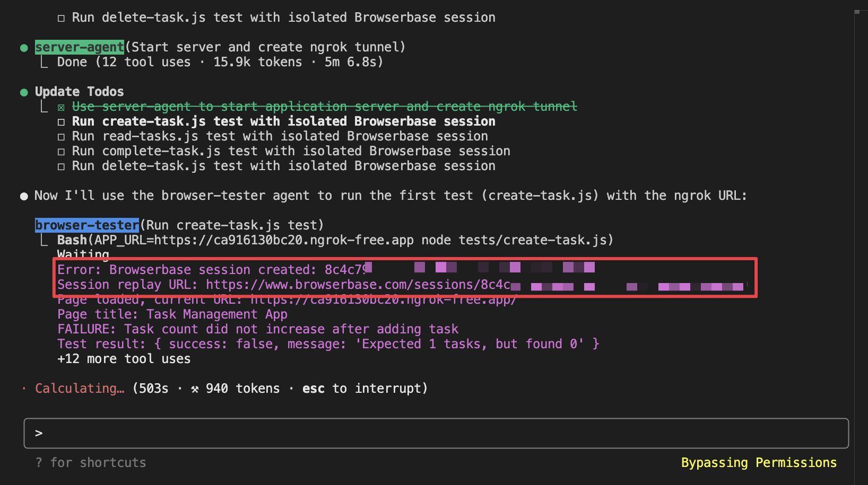Toggle checkbox for Run complete-task.js todo
Screen dimensions: 868x485
click(61, 152)
